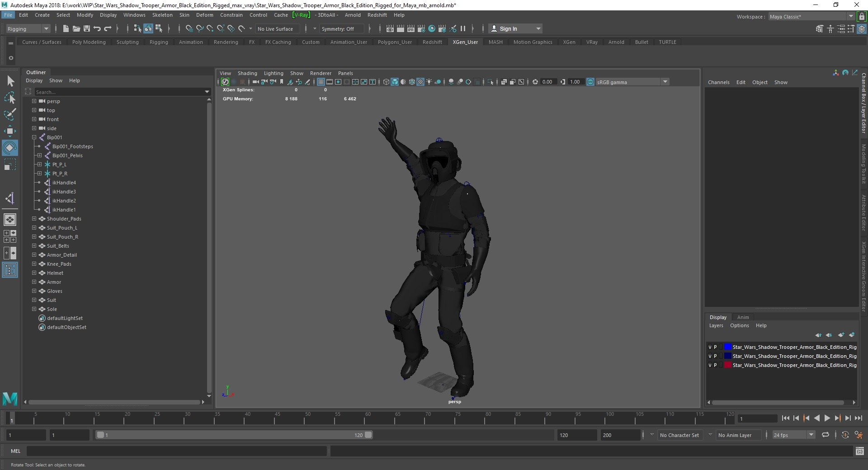Click the No Character Set button
The width and height of the screenshot is (868, 470).
(679, 435)
